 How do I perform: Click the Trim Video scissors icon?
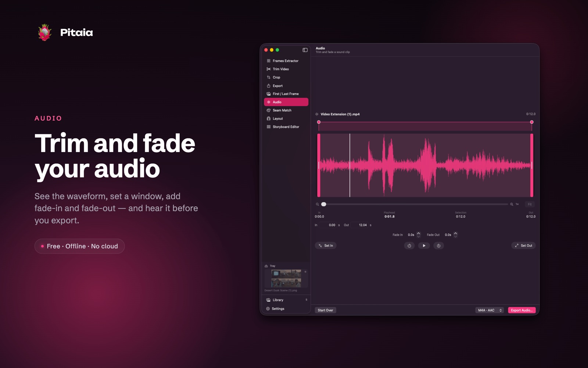[269, 69]
